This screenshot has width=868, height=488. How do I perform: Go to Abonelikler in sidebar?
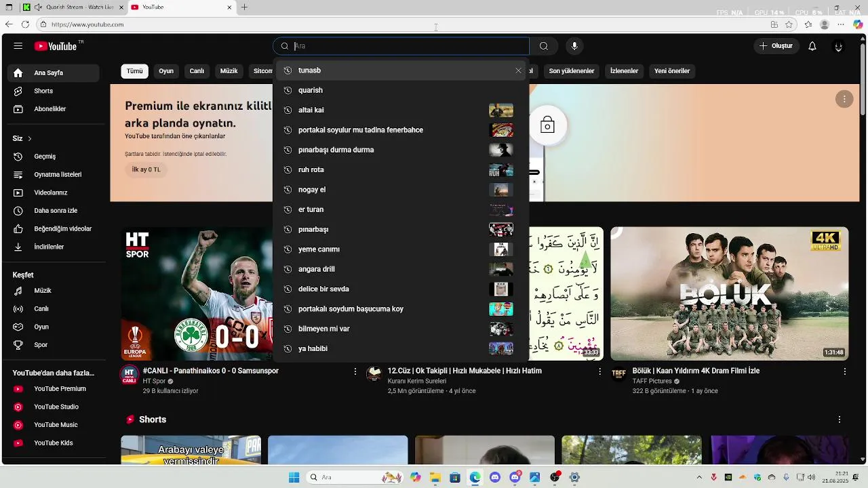[x=54, y=109]
